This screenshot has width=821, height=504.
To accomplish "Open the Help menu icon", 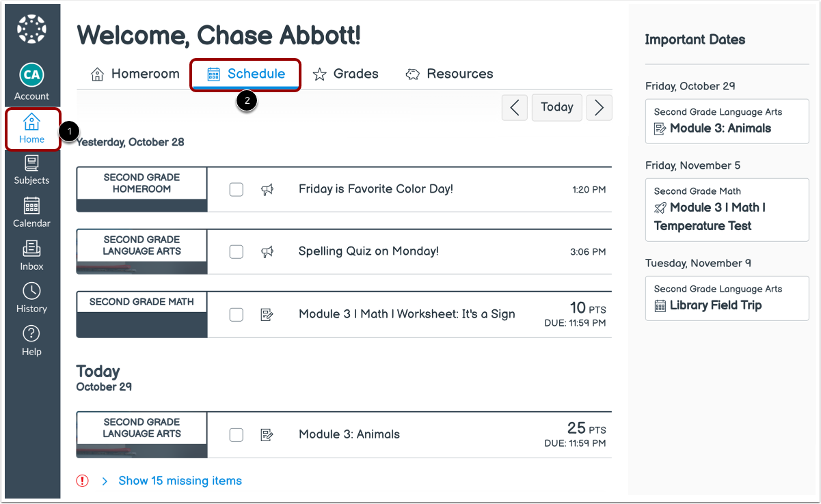I will [31, 341].
